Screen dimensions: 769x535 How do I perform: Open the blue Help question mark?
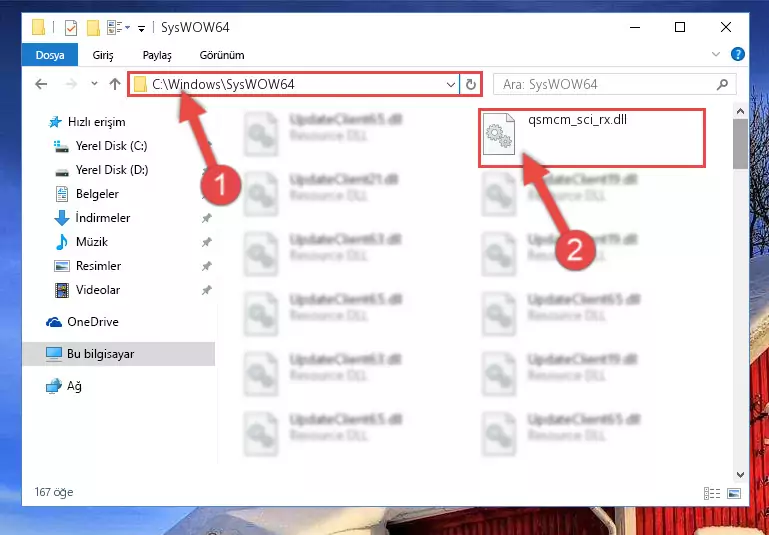pos(737,54)
